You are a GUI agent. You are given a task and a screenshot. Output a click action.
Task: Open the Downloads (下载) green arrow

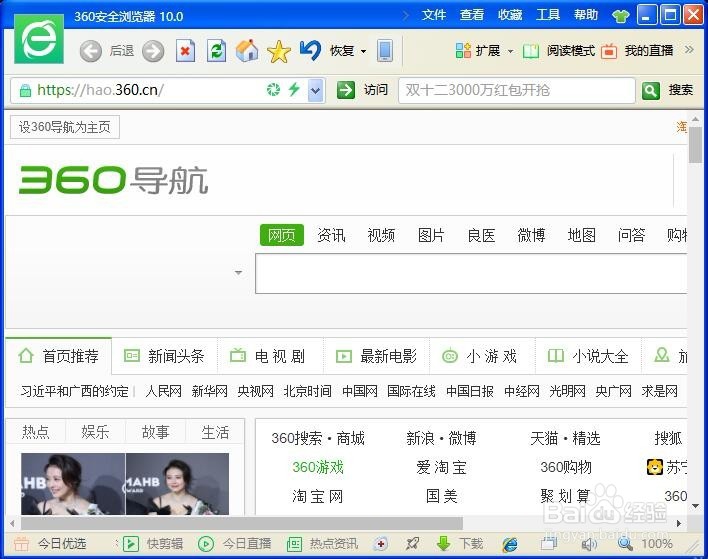(x=444, y=544)
